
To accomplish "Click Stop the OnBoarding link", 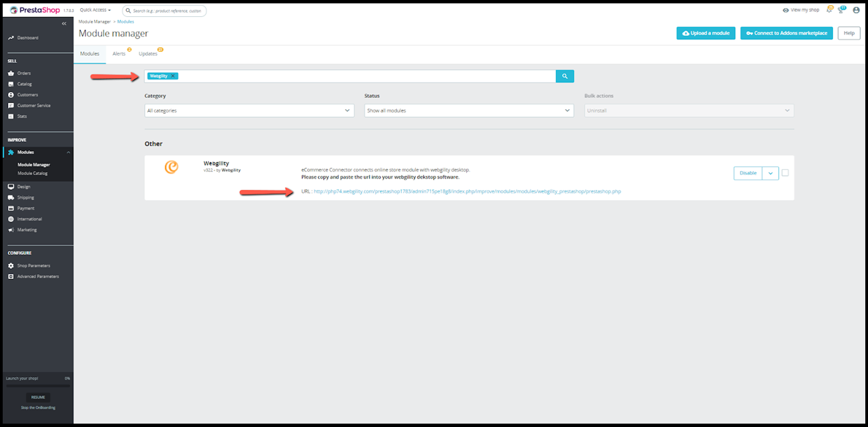I will click(x=38, y=407).
